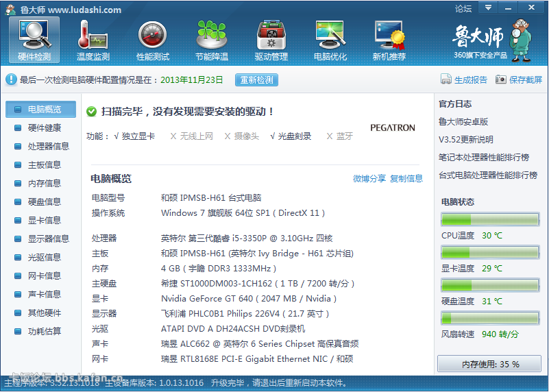Open 鲁大师安卓版 news link
This screenshot has width=549, height=392.
(x=463, y=122)
